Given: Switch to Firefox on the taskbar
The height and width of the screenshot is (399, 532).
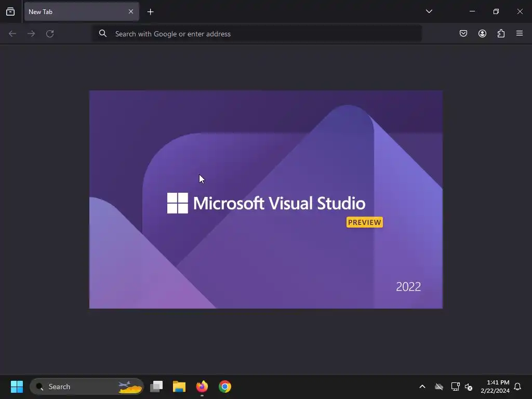Looking at the screenshot, I should 202,387.
